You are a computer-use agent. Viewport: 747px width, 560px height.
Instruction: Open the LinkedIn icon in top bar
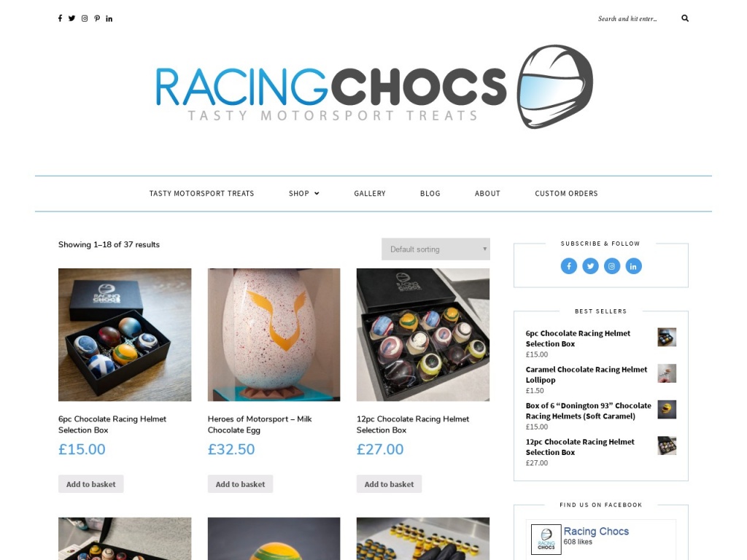(x=109, y=18)
